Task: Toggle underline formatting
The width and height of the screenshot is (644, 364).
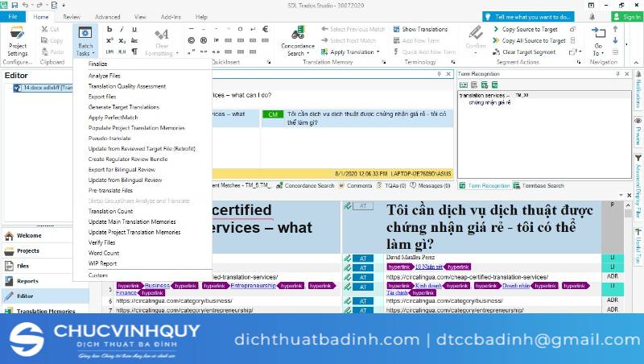Action: [134, 29]
